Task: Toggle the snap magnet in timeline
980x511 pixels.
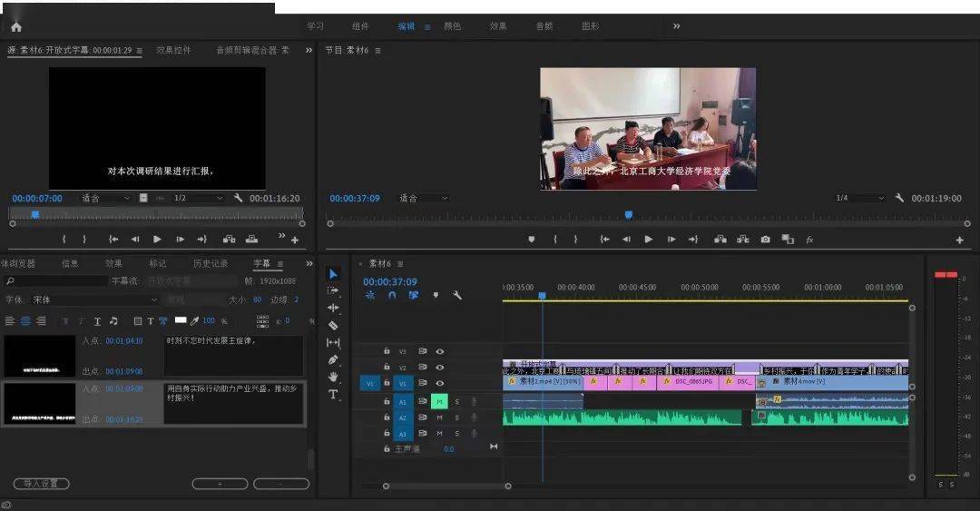Action: point(392,295)
